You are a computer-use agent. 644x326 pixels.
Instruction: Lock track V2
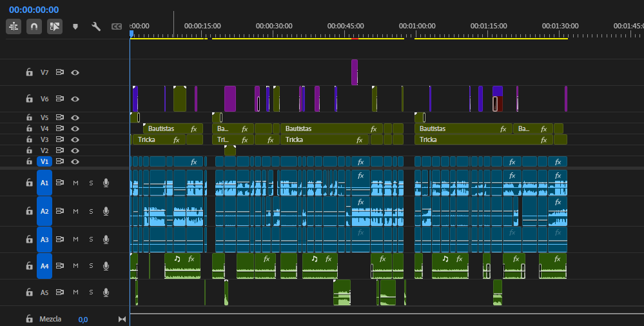pyautogui.click(x=29, y=150)
